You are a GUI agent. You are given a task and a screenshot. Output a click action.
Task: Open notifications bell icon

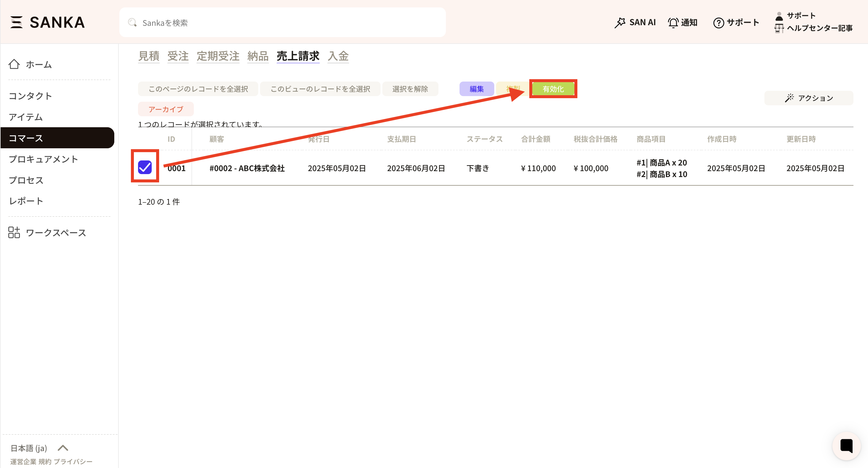pos(673,23)
